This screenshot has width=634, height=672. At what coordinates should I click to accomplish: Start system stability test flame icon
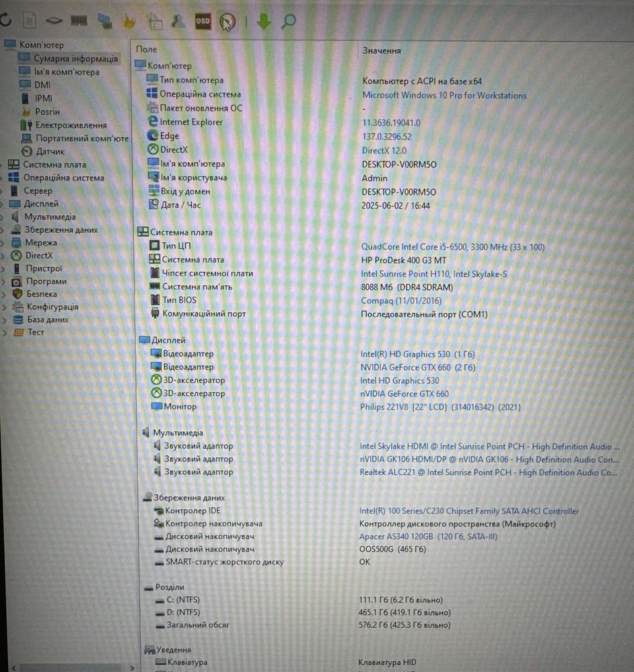click(x=129, y=22)
